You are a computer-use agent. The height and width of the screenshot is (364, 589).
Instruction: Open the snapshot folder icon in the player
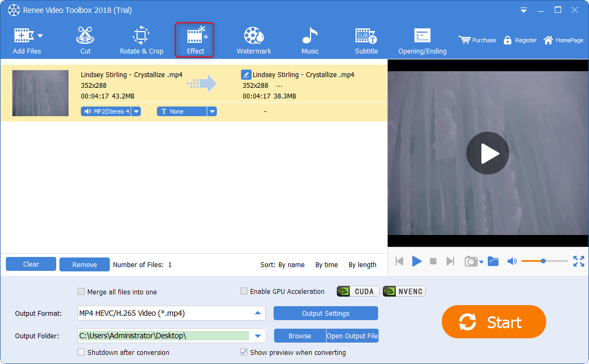coord(493,261)
